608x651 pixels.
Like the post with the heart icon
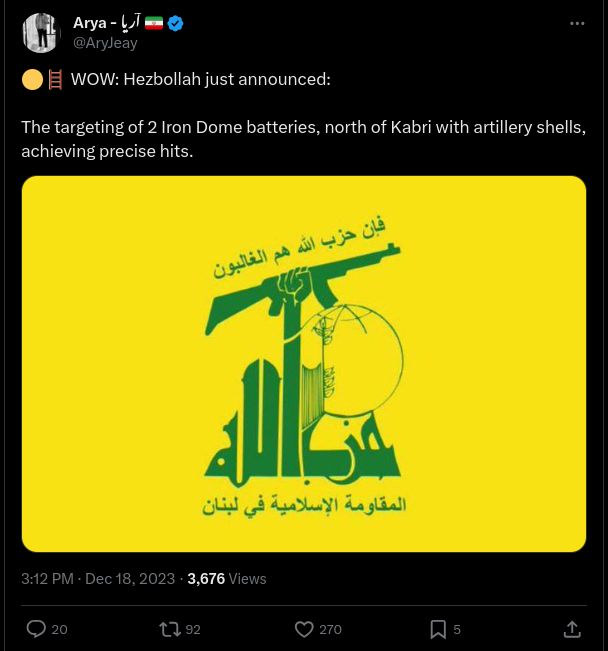coord(305,629)
